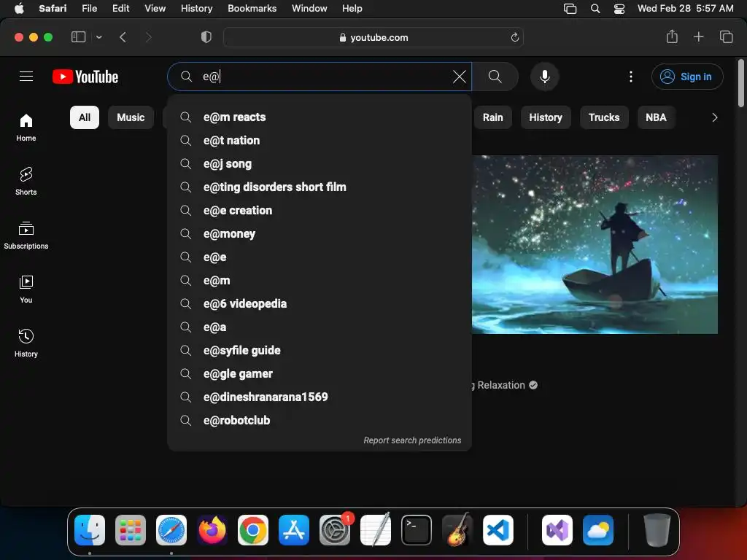This screenshot has height=560, width=747.
Task: Go to Home in the sidebar
Action: coord(26,128)
